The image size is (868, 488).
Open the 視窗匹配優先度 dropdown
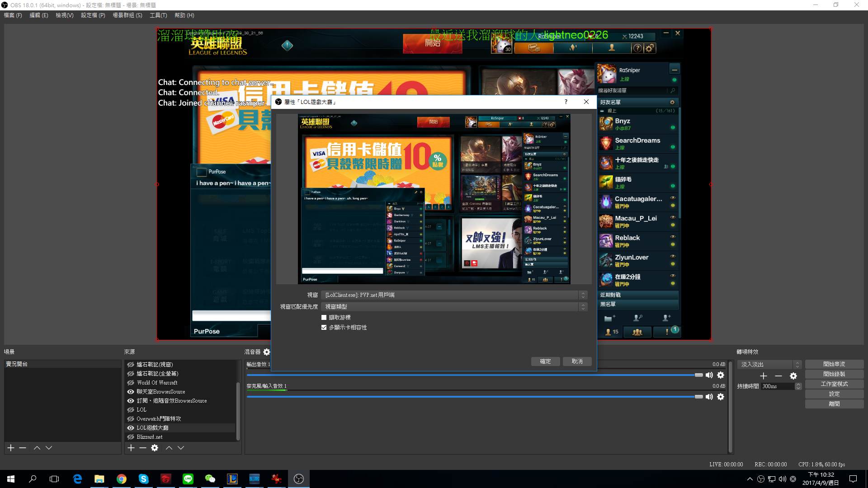coord(454,307)
